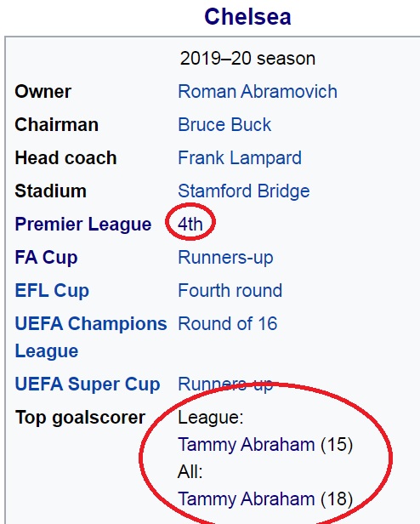This screenshot has height=524, width=420.
Task: Open the EFL Cup label link
Action: point(52,290)
